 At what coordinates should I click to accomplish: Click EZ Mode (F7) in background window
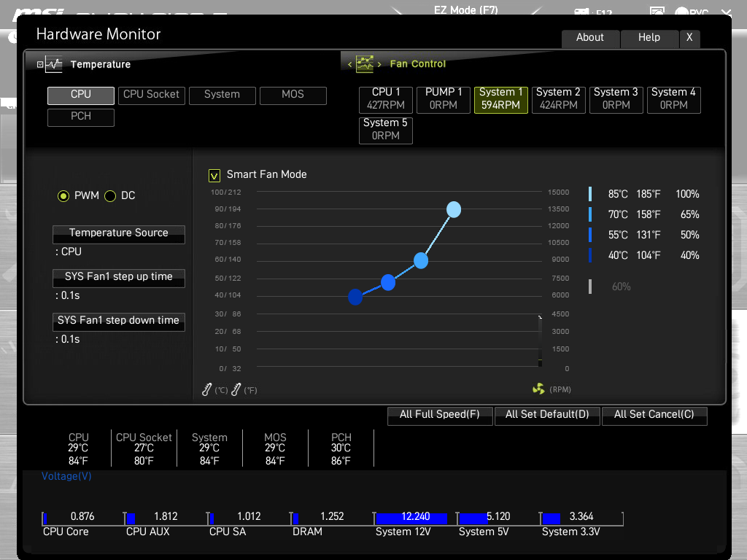point(465,9)
